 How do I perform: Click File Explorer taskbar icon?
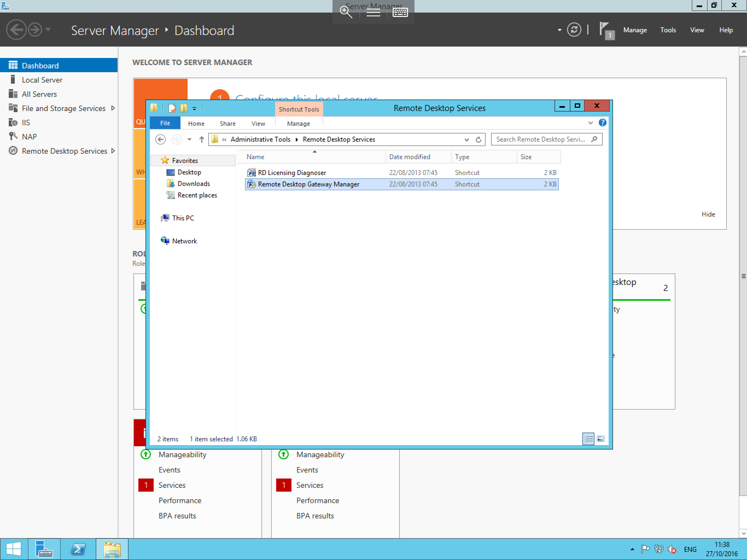[112, 549]
